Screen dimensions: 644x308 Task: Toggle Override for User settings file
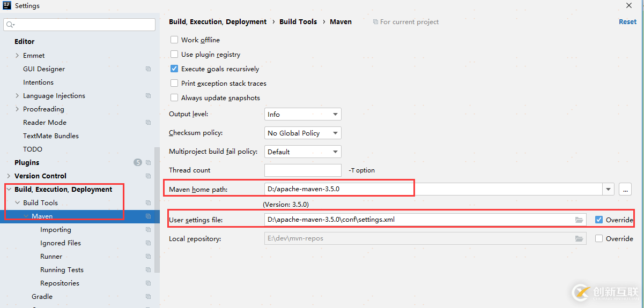(599, 220)
